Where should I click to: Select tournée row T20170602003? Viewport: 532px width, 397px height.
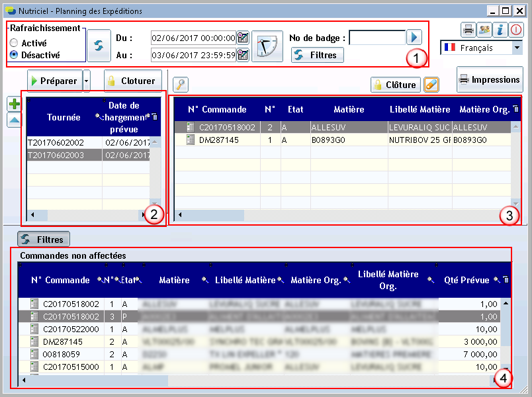[x=88, y=155]
